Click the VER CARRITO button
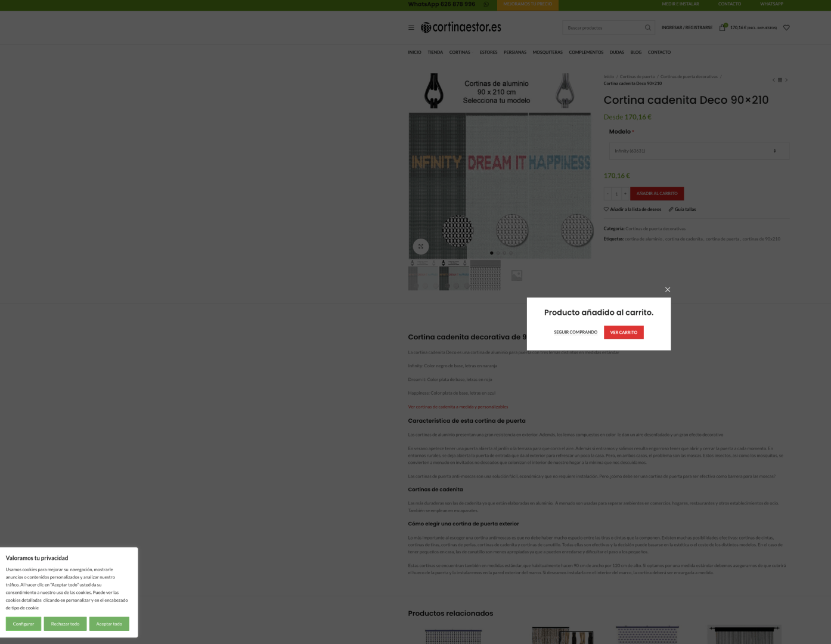Screen dimensions: 831x644 click(624, 333)
